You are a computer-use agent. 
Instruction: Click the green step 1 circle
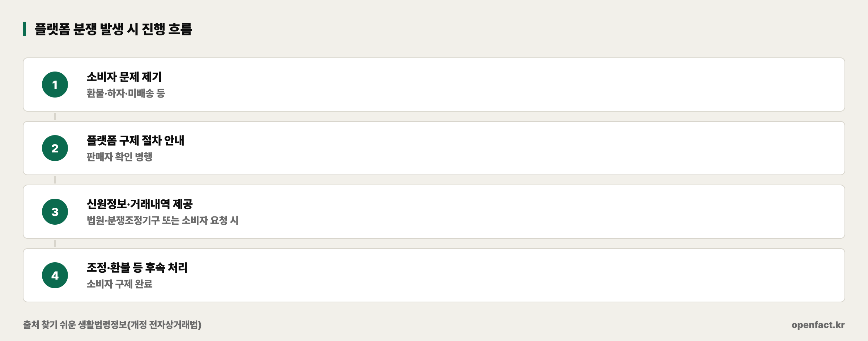[55, 85]
